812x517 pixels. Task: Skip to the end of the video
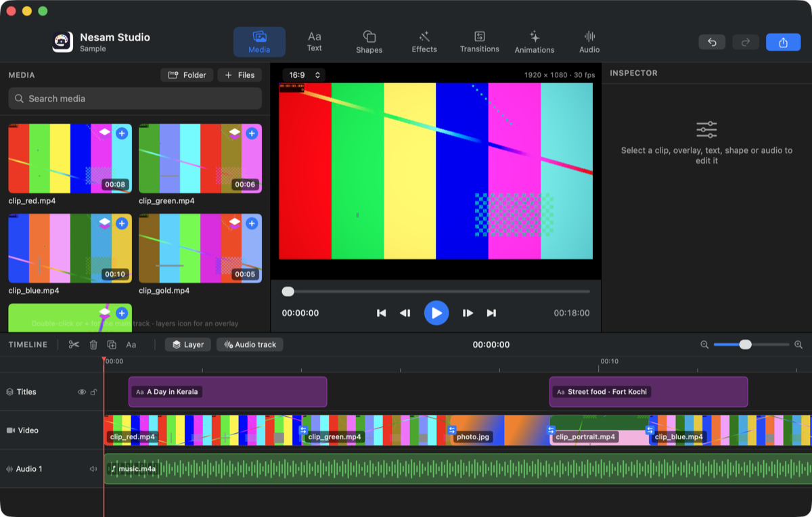tap(491, 313)
